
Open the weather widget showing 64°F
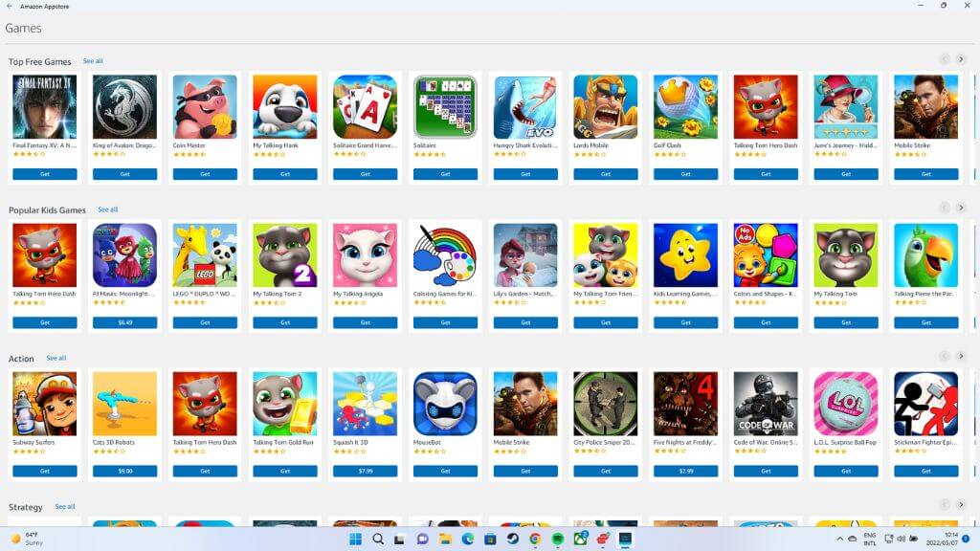tap(26, 539)
